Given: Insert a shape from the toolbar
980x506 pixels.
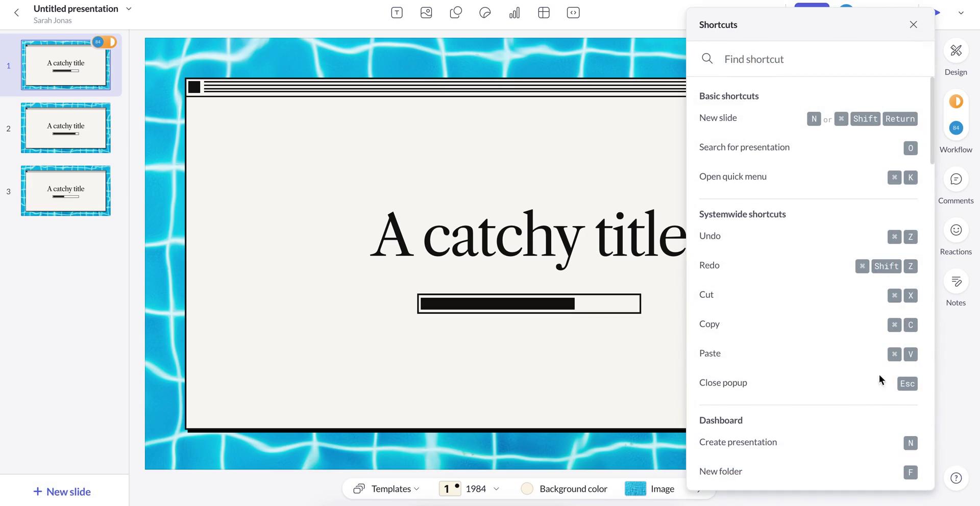Looking at the screenshot, I should pos(456,13).
